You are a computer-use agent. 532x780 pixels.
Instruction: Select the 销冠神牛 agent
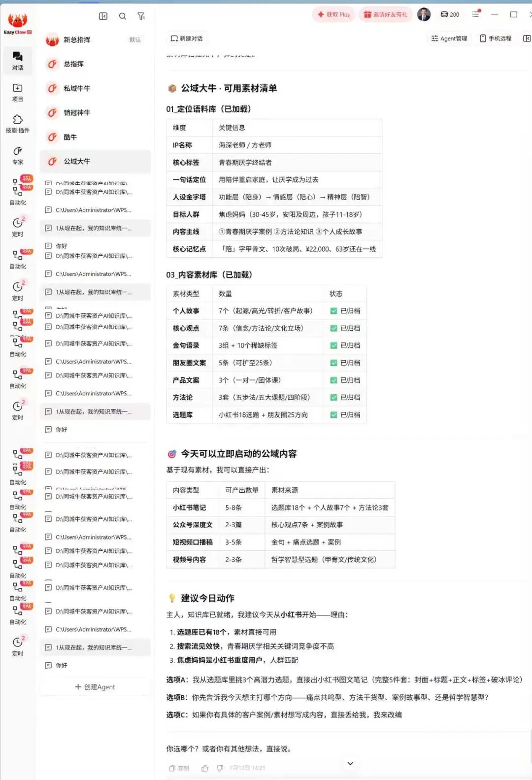pos(96,113)
